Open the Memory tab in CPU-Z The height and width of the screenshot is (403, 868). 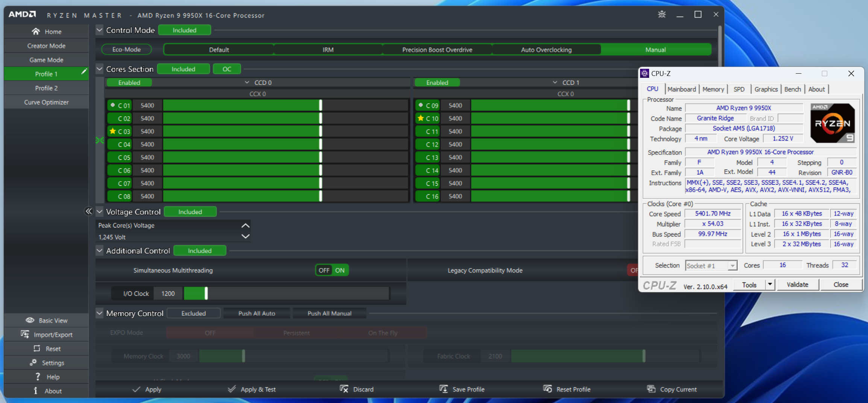click(x=713, y=89)
